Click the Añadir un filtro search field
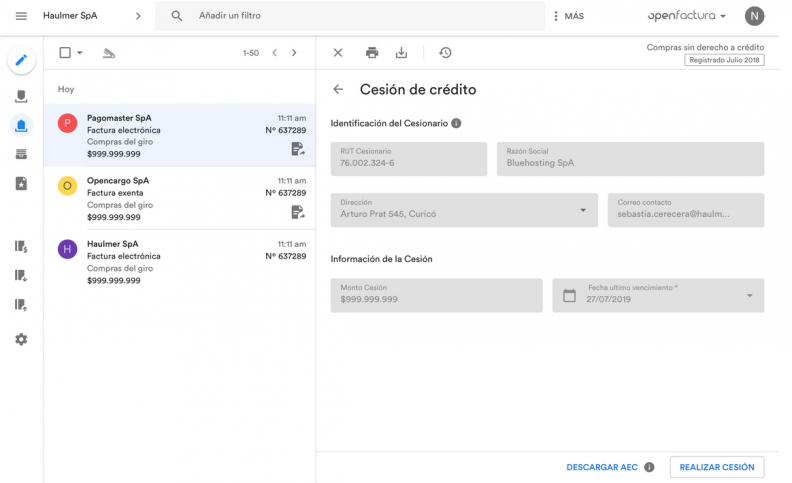The image size is (792, 483). coord(350,16)
